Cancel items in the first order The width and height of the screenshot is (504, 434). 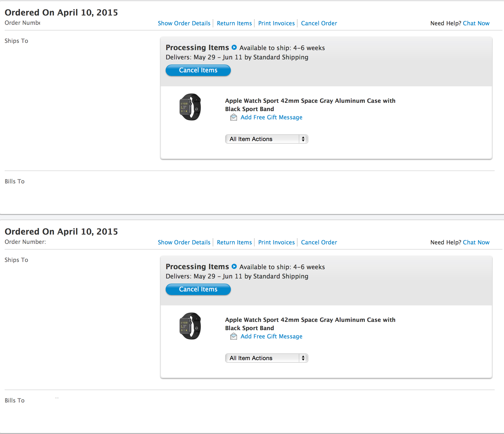coord(198,70)
